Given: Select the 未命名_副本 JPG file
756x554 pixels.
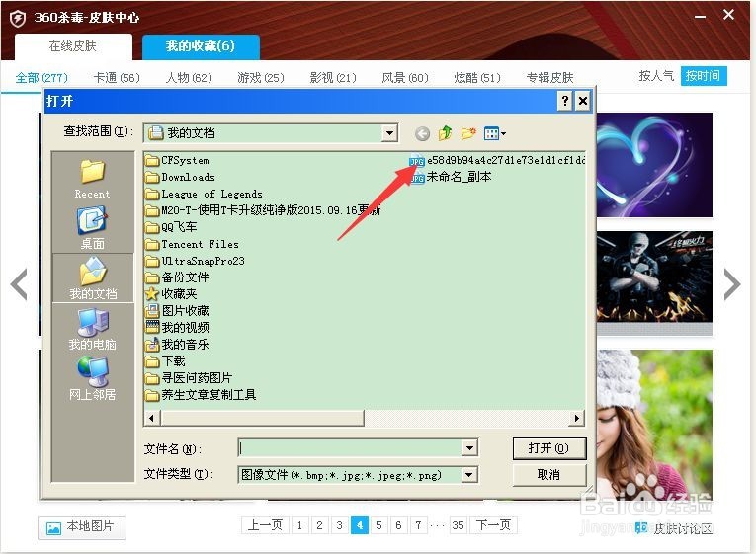Looking at the screenshot, I should [x=451, y=177].
